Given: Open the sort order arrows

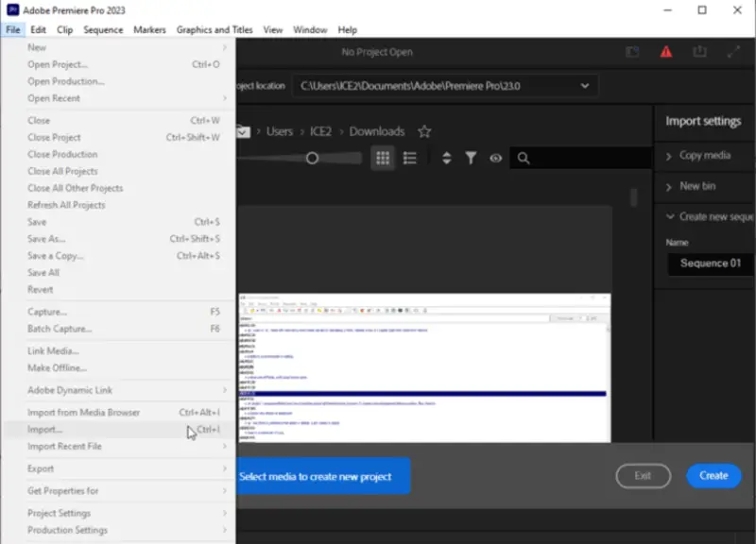Looking at the screenshot, I should click(x=446, y=158).
